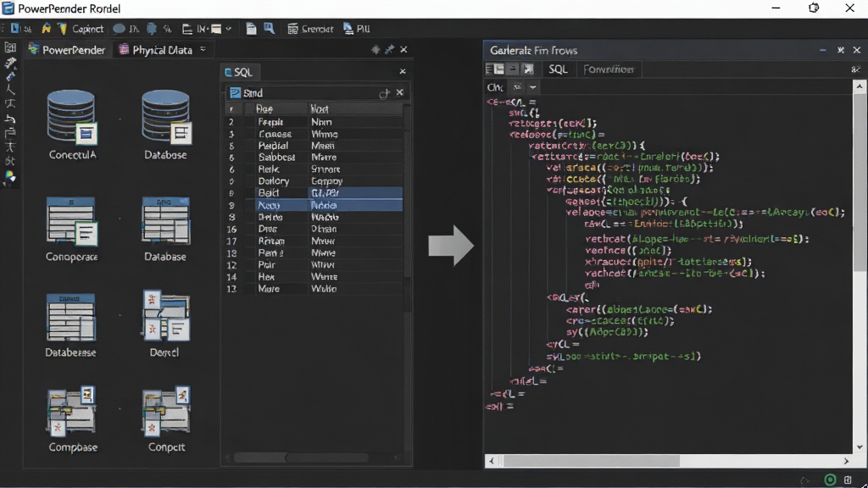This screenshot has width=868, height=488.
Task: Open the Conpcit model icon
Action: pyautogui.click(x=166, y=411)
